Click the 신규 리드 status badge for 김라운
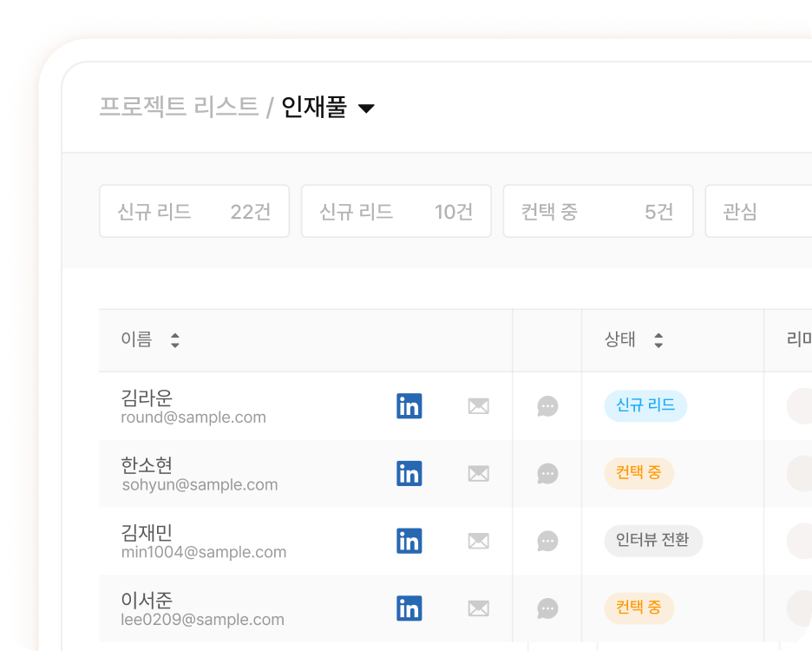812x651 pixels. tap(645, 405)
